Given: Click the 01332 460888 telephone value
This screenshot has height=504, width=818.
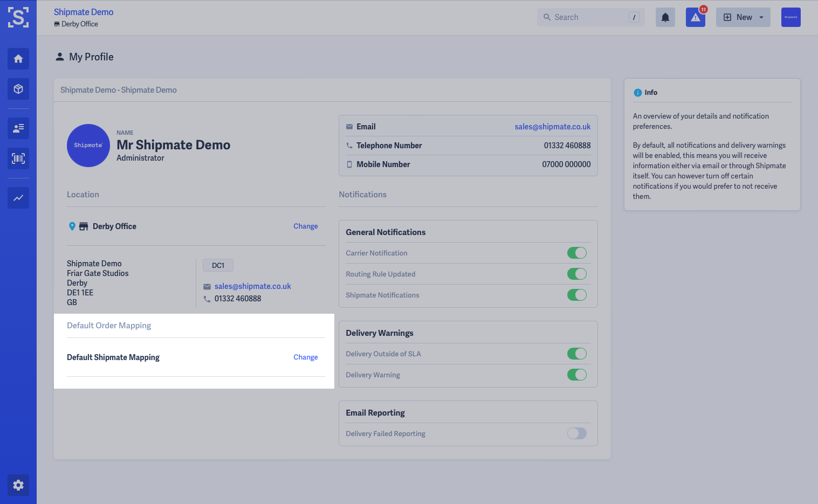Looking at the screenshot, I should [567, 146].
